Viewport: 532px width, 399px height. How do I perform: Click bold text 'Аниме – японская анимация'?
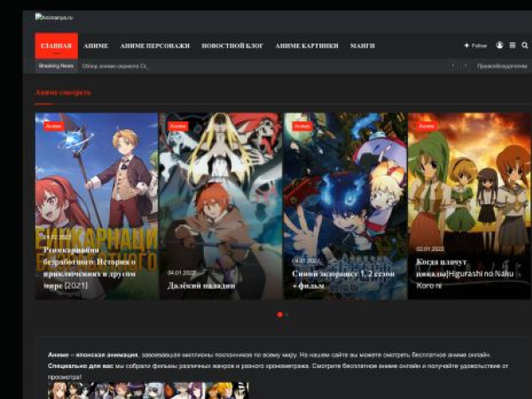click(92, 355)
